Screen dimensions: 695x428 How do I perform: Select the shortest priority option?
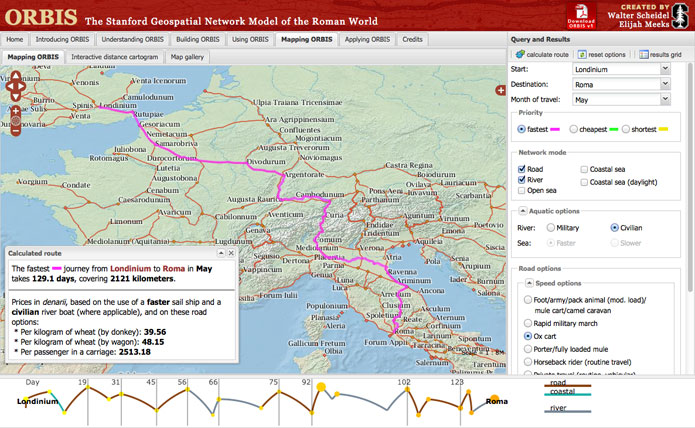(x=625, y=129)
